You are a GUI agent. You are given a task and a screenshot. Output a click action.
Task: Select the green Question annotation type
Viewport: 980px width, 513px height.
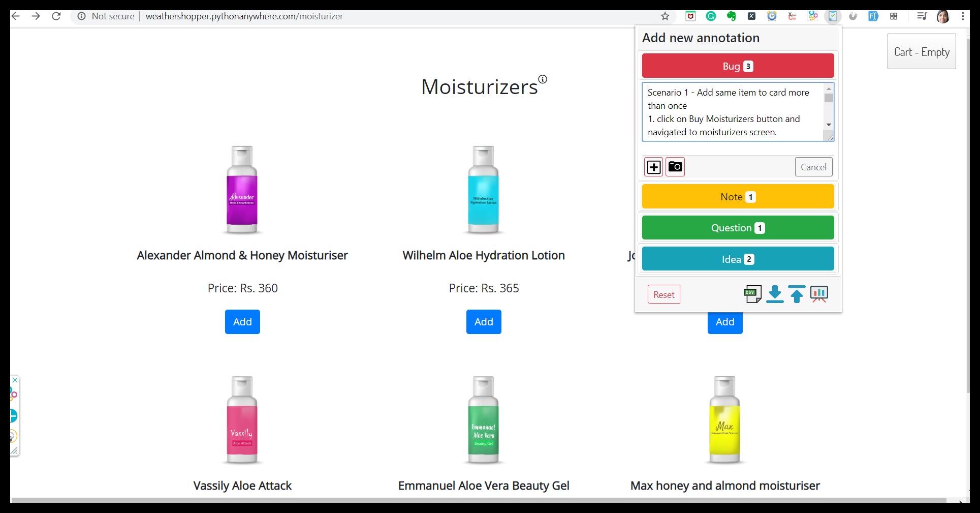coord(738,228)
